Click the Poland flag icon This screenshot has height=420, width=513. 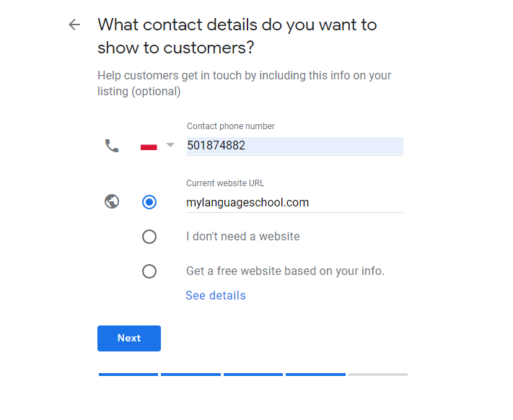pyautogui.click(x=149, y=146)
